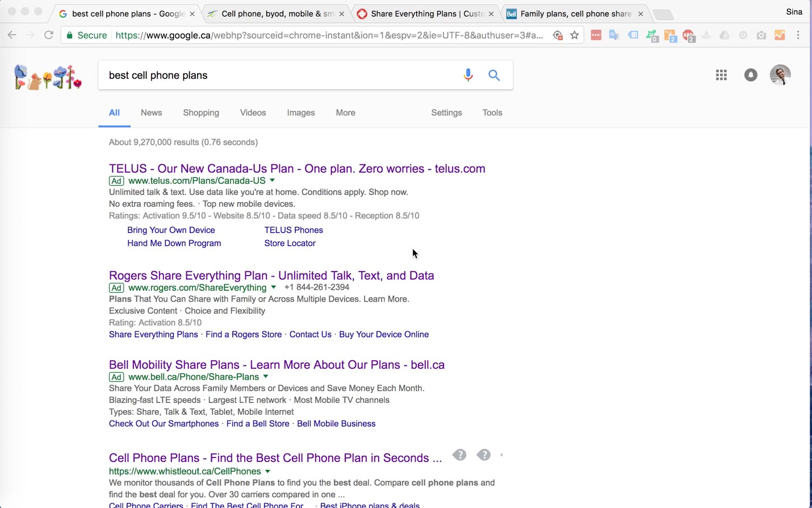Reload the page
Viewport: 812px width, 508px height.
[x=49, y=35]
